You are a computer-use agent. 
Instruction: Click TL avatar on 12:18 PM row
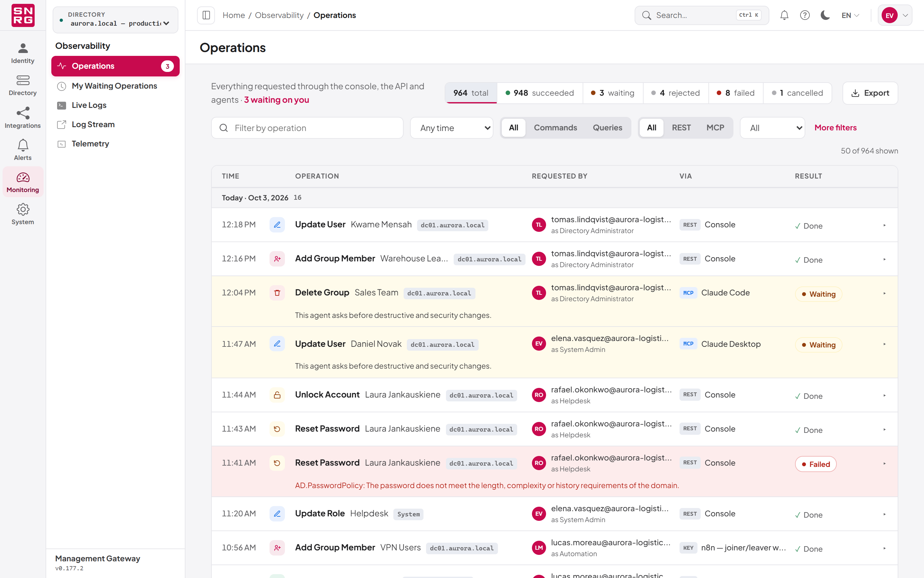pyautogui.click(x=539, y=225)
